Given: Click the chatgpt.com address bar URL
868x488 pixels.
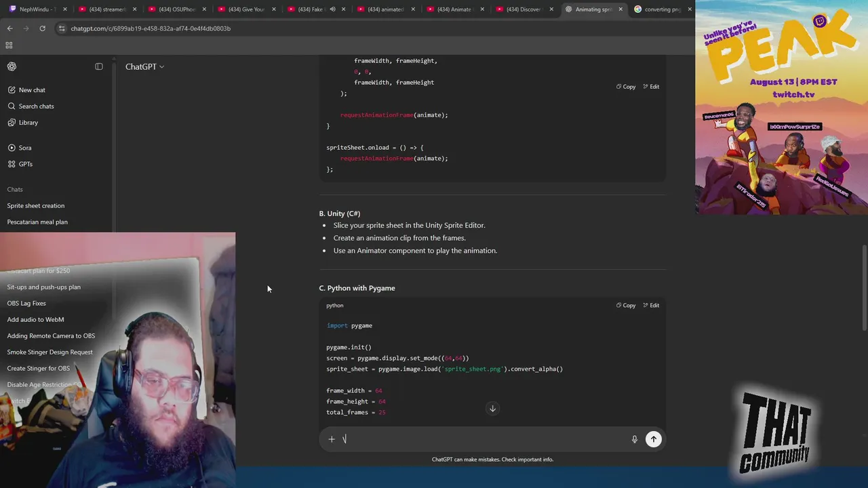Looking at the screenshot, I should point(151,28).
